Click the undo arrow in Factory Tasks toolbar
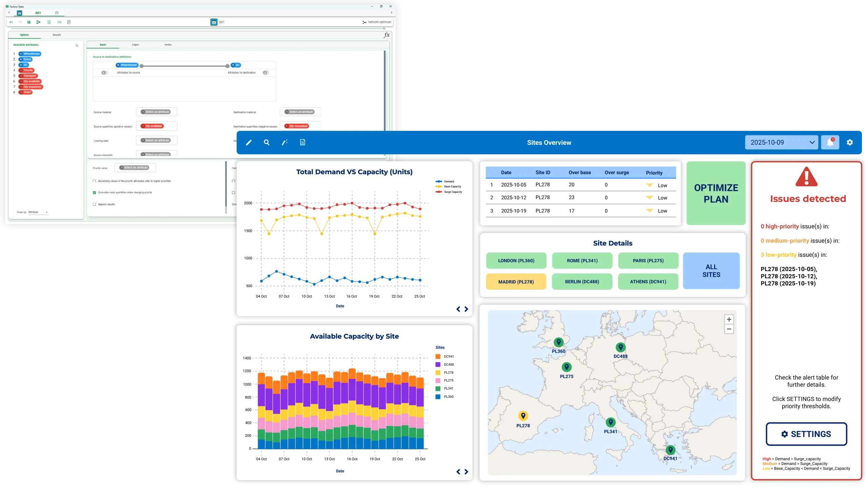The image size is (868, 488). [11, 22]
